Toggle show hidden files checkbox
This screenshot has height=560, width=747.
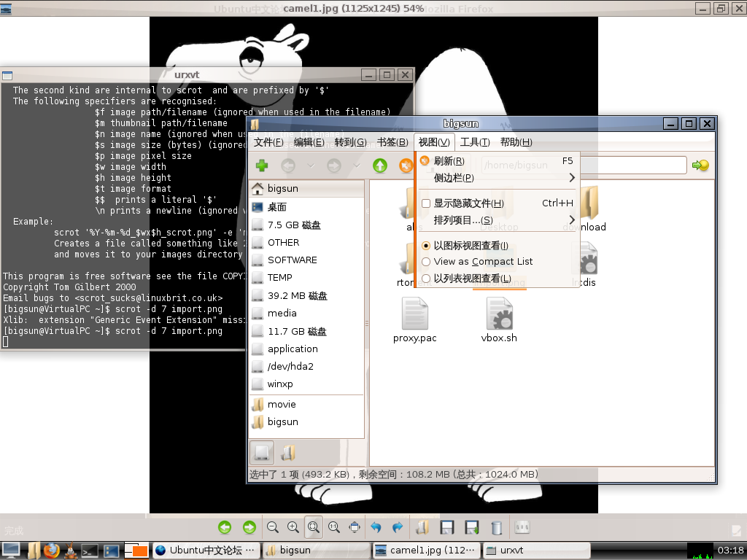click(x=426, y=203)
